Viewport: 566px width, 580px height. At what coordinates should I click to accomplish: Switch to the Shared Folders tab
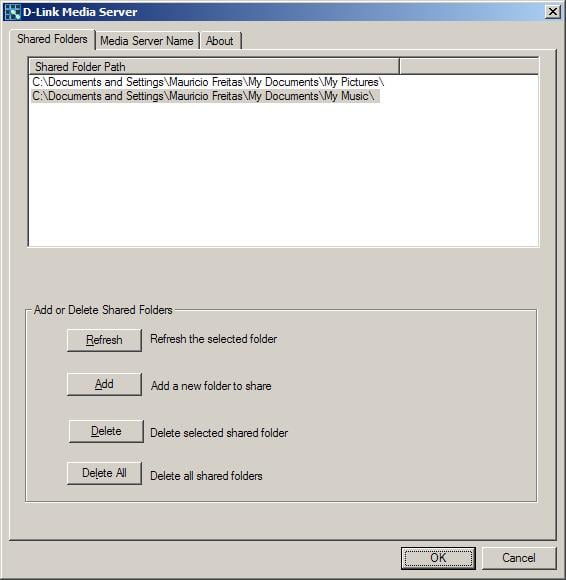(52, 39)
